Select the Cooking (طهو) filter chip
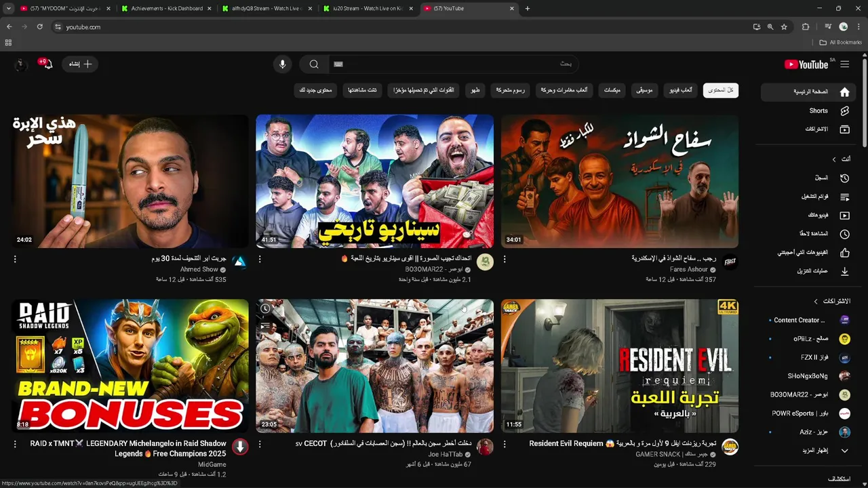The image size is (868, 488). tap(475, 90)
